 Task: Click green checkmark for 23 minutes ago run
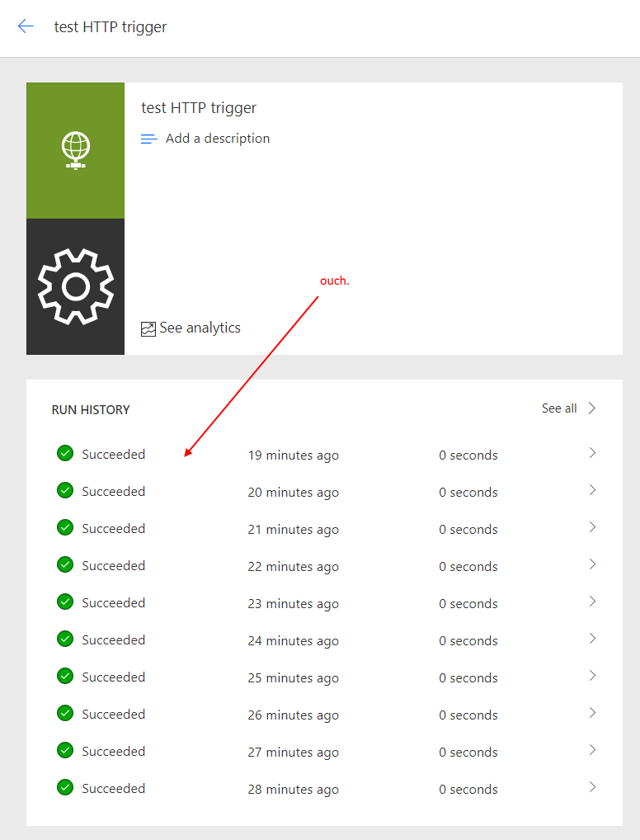65,602
